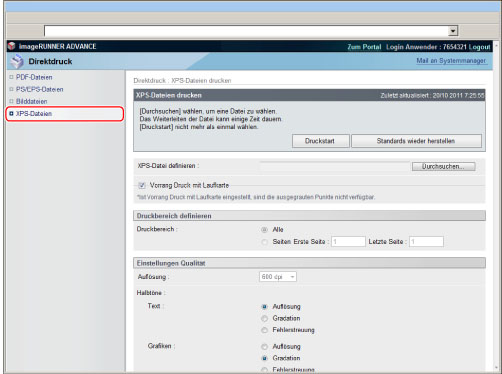Open the Zum Portal link
The width and height of the screenshot is (502, 374).
click(x=364, y=47)
